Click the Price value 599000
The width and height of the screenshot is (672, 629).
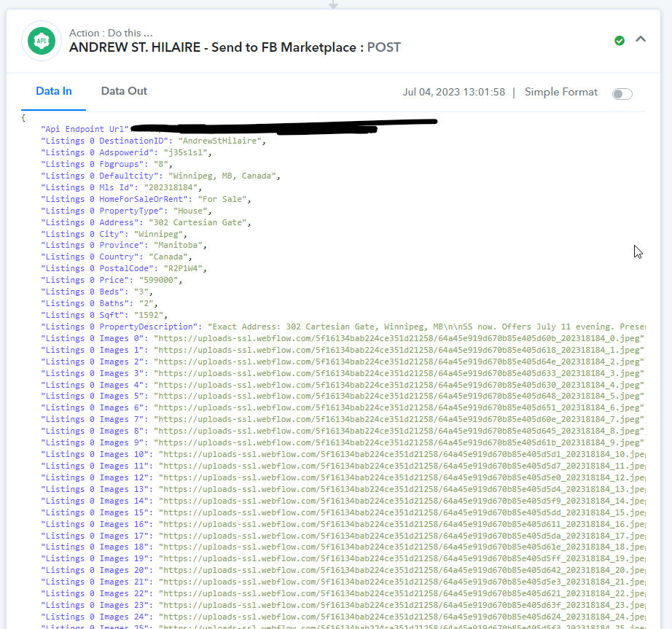(x=158, y=280)
